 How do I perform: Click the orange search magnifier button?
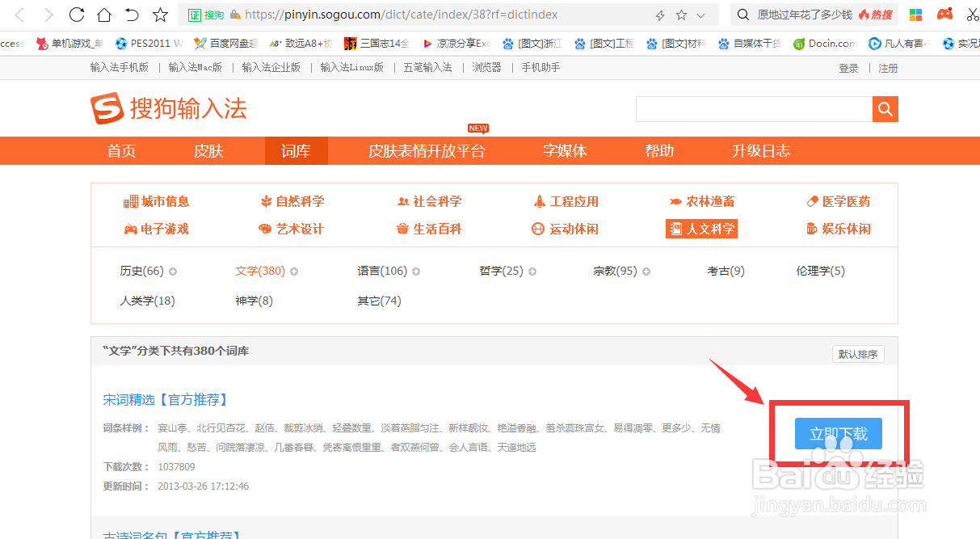point(885,108)
